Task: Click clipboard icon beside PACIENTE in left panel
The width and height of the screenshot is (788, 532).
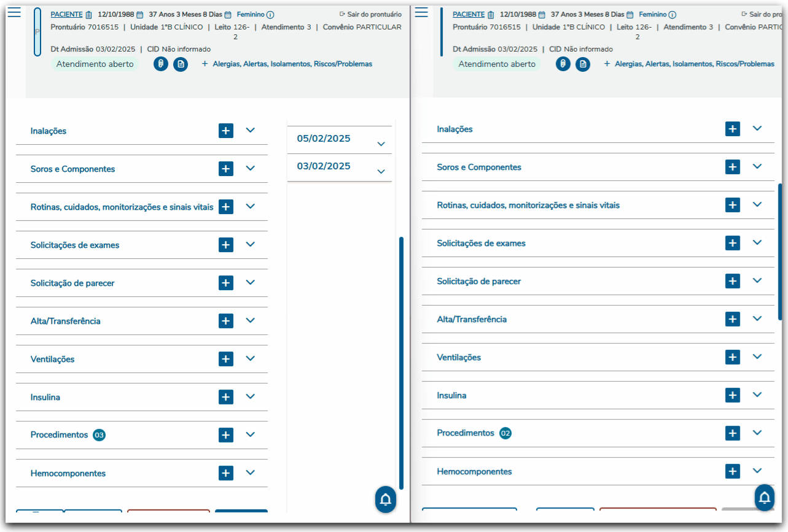Action: click(89, 15)
